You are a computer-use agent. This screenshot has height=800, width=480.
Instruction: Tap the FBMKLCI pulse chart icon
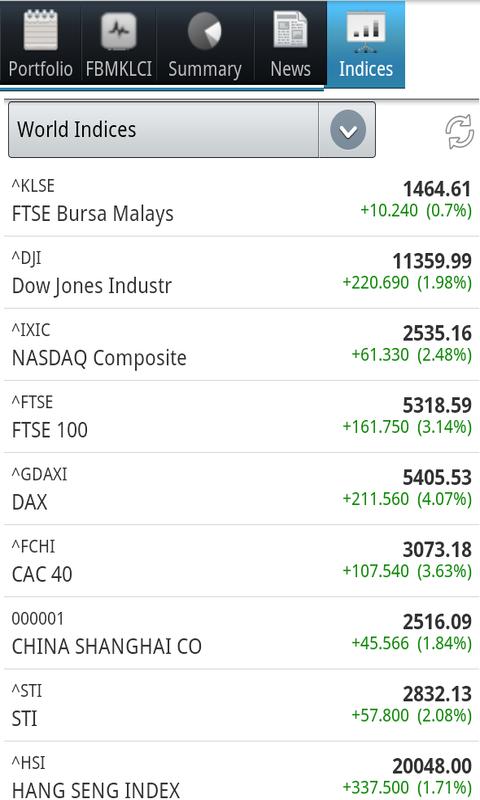click(119, 31)
